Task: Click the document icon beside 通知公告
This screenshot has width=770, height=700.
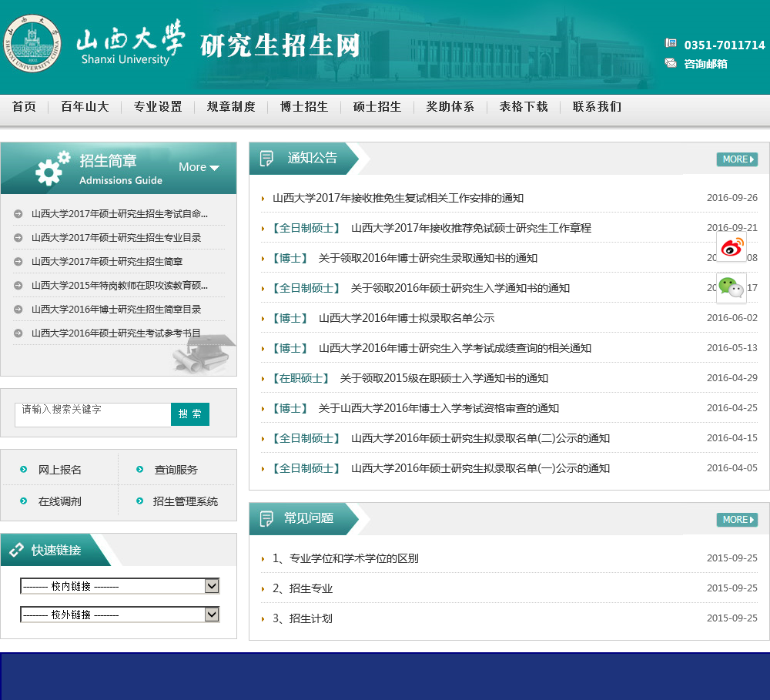Action: (x=267, y=159)
